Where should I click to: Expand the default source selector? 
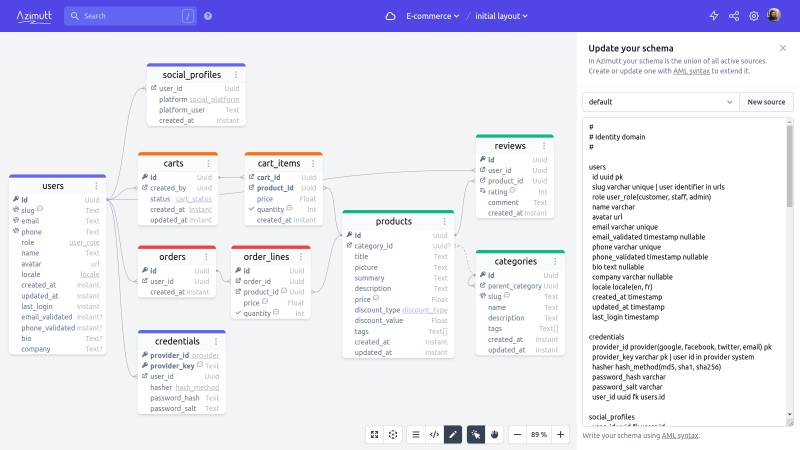661,102
